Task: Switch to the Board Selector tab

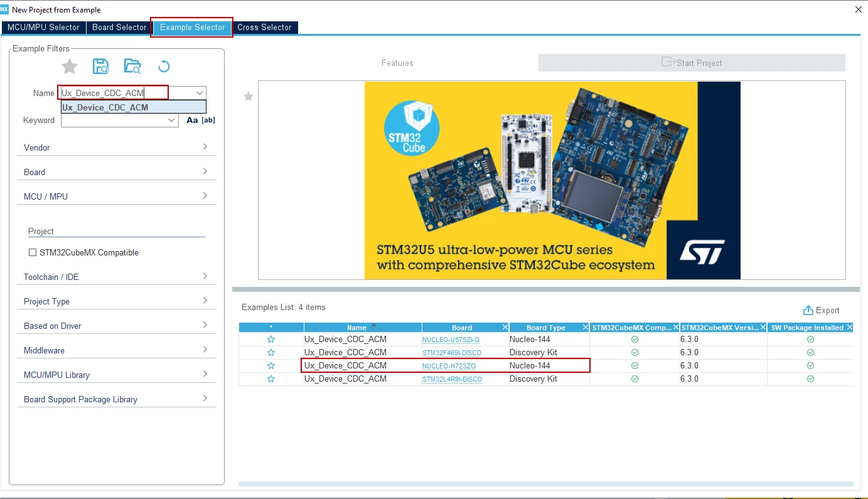Action: point(119,27)
